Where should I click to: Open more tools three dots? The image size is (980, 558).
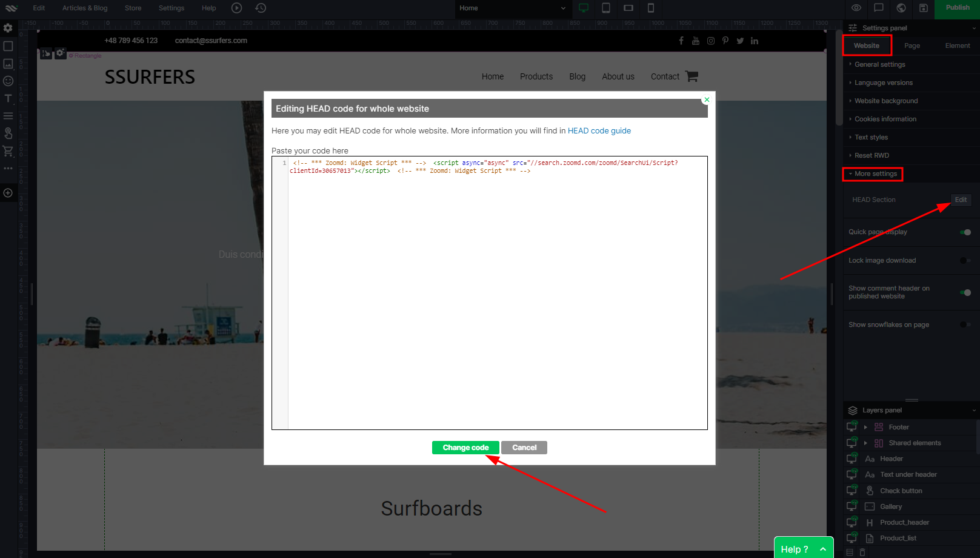(x=8, y=168)
